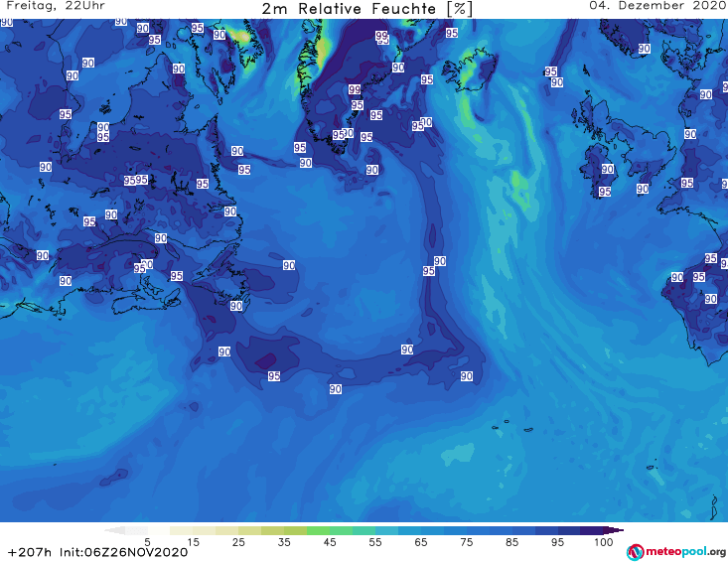Click the meteopool.org logo icon

click(x=636, y=552)
